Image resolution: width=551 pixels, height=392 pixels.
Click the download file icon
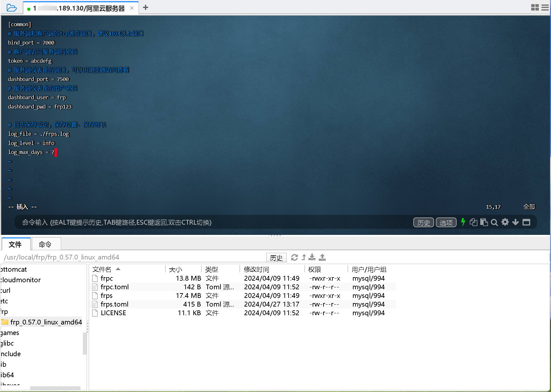(x=312, y=257)
